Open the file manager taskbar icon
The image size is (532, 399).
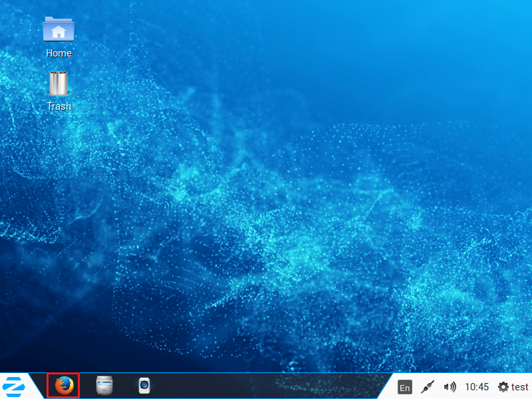click(x=104, y=386)
